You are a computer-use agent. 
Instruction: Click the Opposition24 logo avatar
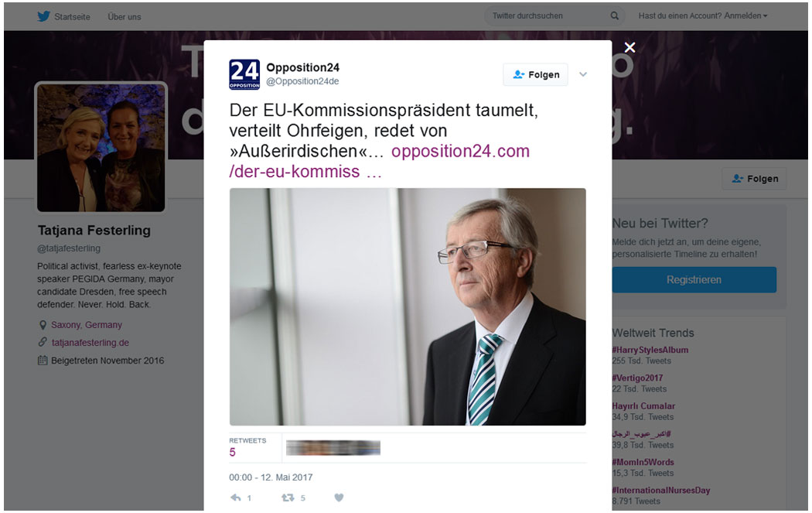(x=244, y=74)
